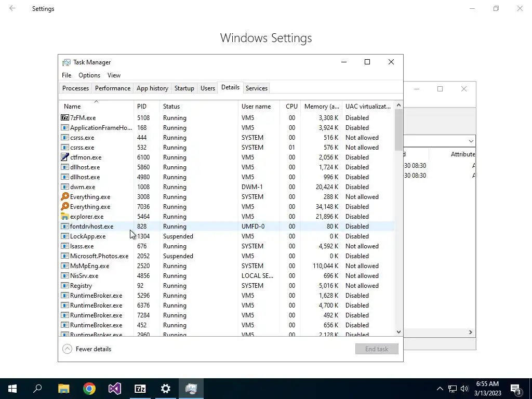Image resolution: width=532 pixels, height=399 pixels.
Task: Click the ApplicationFrameHost process icon
Action: pyautogui.click(x=65, y=128)
